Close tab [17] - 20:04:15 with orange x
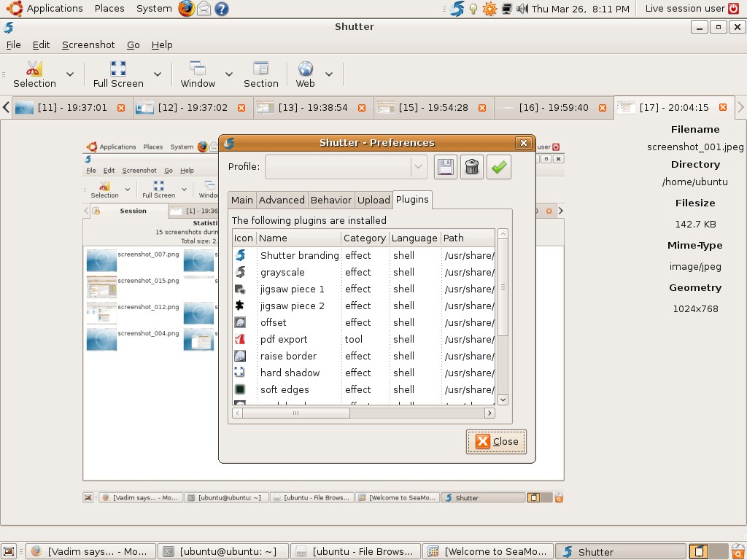Image resolution: width=747 pixels, height=560 pixels. (x=723, y=107)
